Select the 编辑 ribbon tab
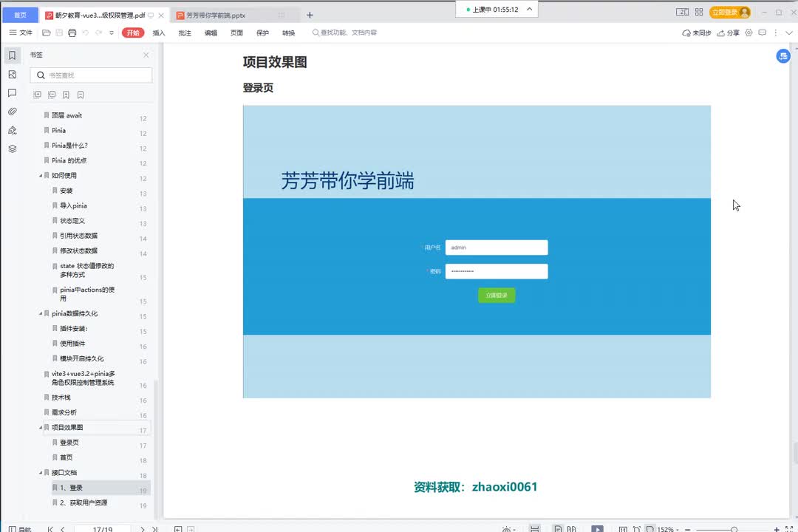Image resolution: width=798 pixels, height=532 pixels. click(211, 33)
